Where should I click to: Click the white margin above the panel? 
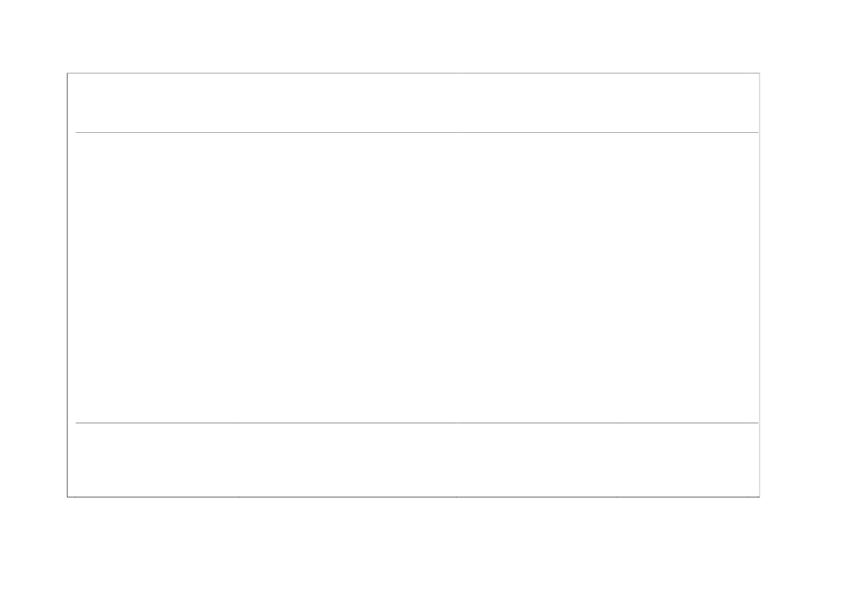413,36
